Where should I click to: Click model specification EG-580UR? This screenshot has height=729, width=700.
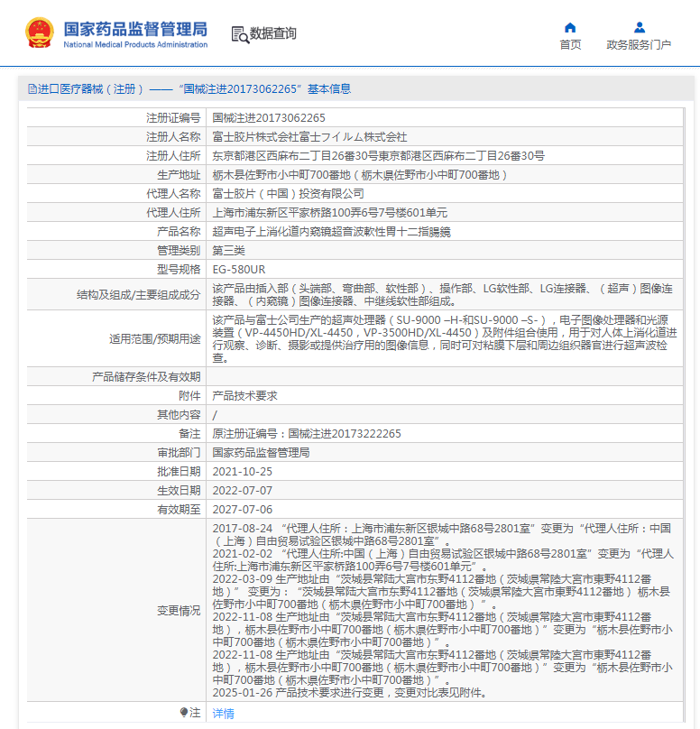[x=239, y=270]
